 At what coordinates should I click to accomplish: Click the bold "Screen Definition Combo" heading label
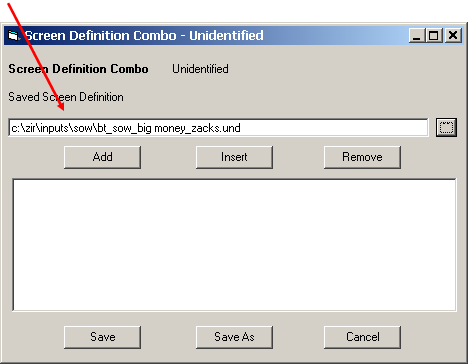78,69
